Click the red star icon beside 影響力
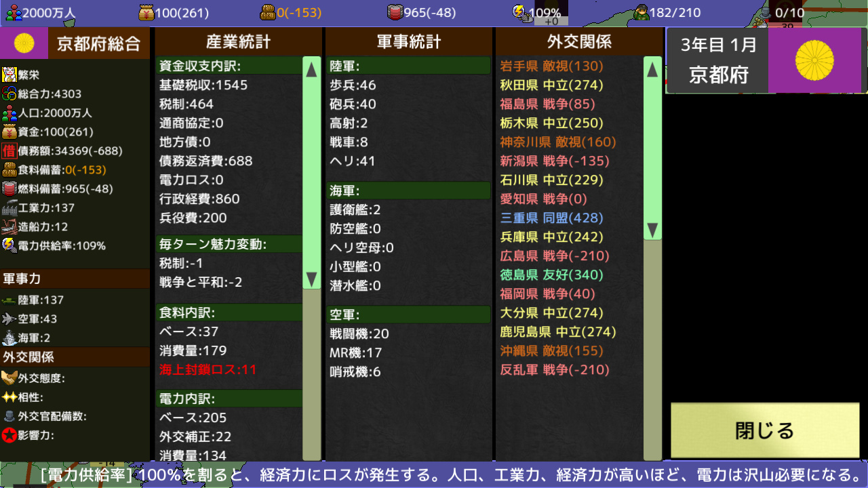 click(9, 436)
